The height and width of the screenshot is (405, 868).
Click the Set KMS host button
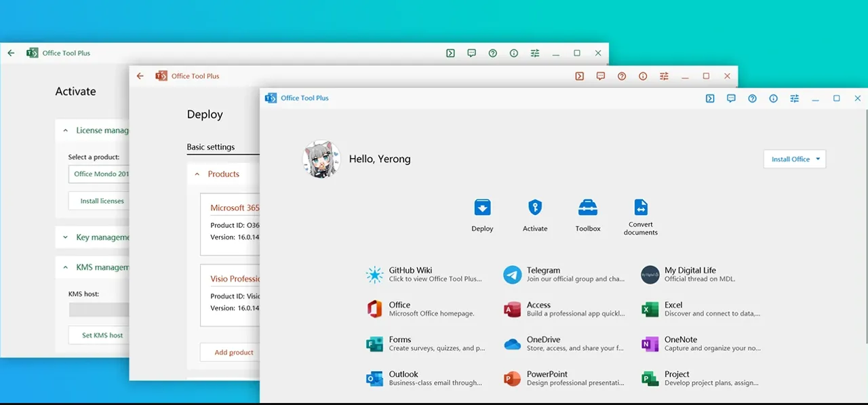[x=99, y=335]
